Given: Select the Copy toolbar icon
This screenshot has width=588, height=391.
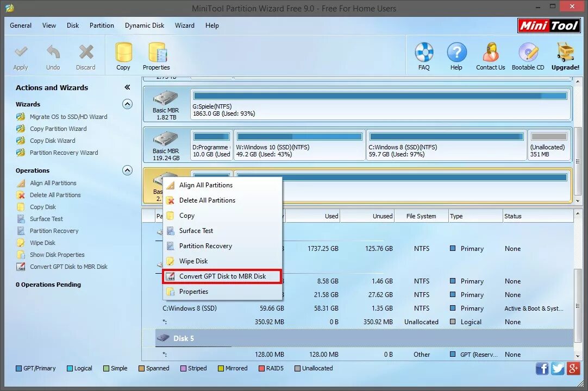Looking at the screenshot, I should click(123, 55).
